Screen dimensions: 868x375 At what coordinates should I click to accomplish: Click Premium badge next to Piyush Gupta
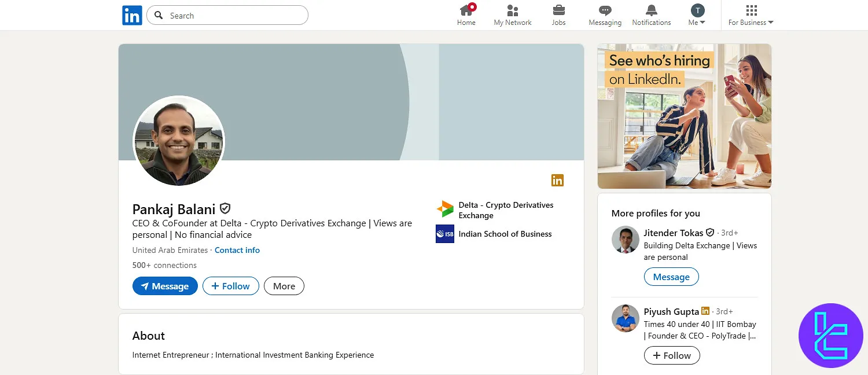pyautogui.click(x=705, y=311)
